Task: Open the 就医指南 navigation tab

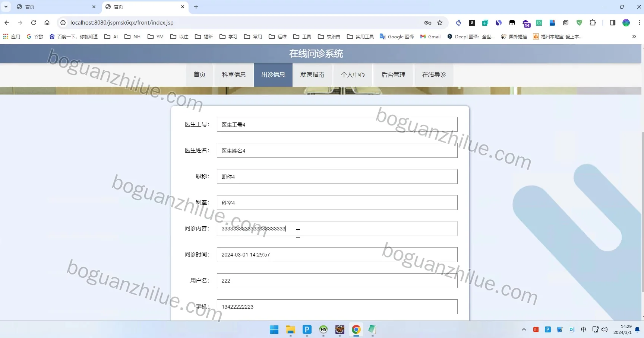Action: pos(312,75)
